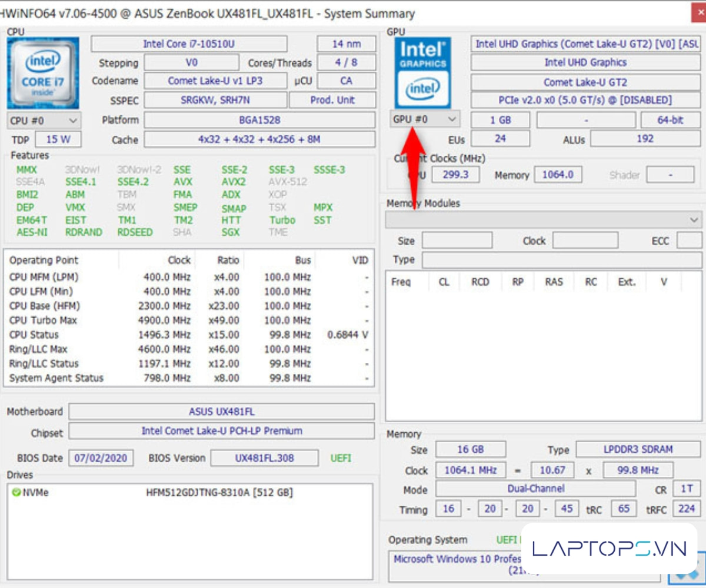Click the AVX-512 greyed feature label
Image resolution: width=706 pixels, height=588 pixels.
(288, 182)
